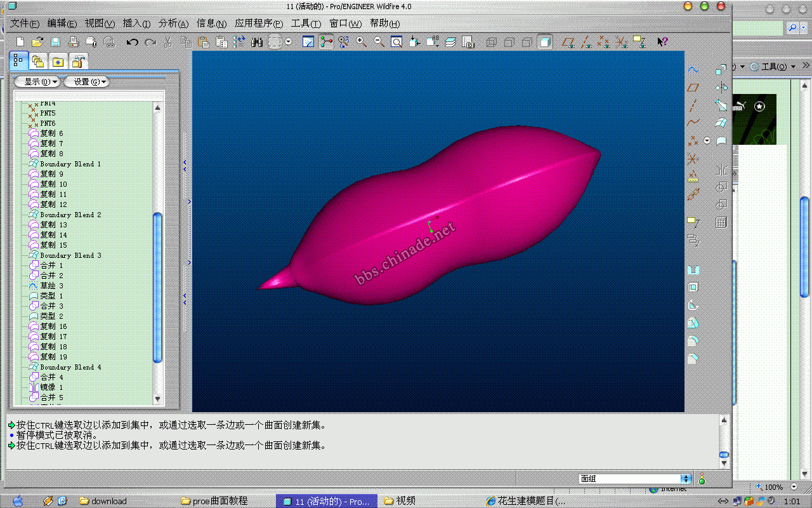Switch to no hidden display mode

[527, 42]
